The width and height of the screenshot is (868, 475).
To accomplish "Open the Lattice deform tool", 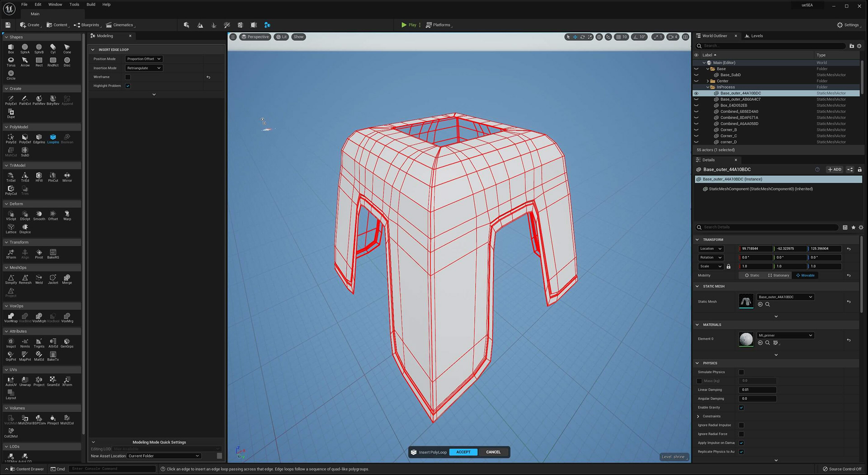I will pos(11,228).
